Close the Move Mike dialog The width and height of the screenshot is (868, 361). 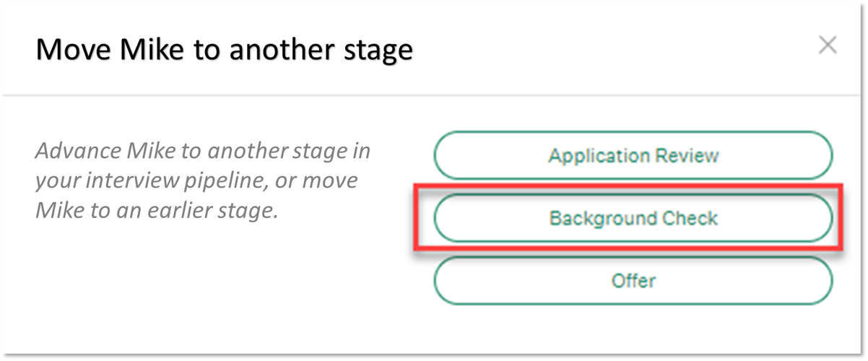coord(827,45)
